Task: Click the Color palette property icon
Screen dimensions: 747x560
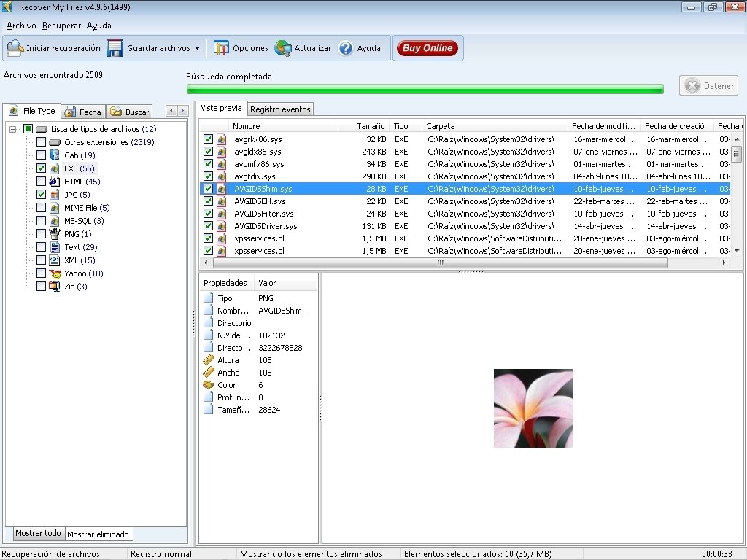Action: point(208,385)
